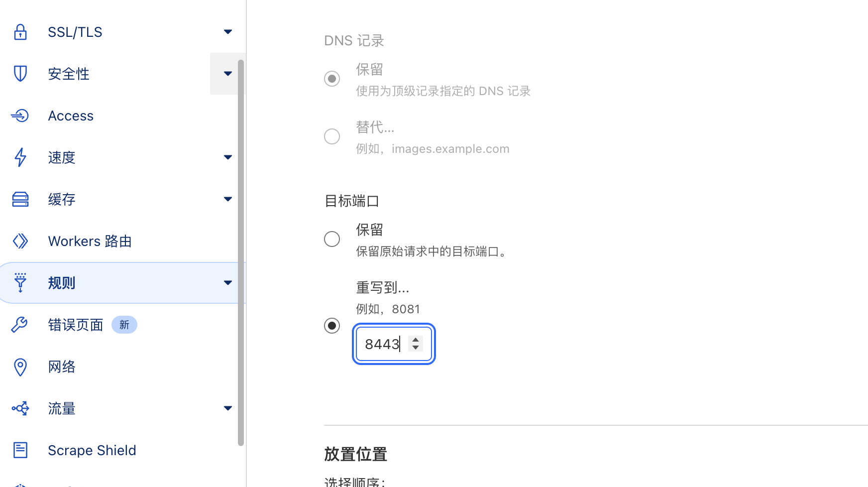Click the Workers 路由 diamond icon
Viewport: 868px width, 487px height.
pos(20,241)
